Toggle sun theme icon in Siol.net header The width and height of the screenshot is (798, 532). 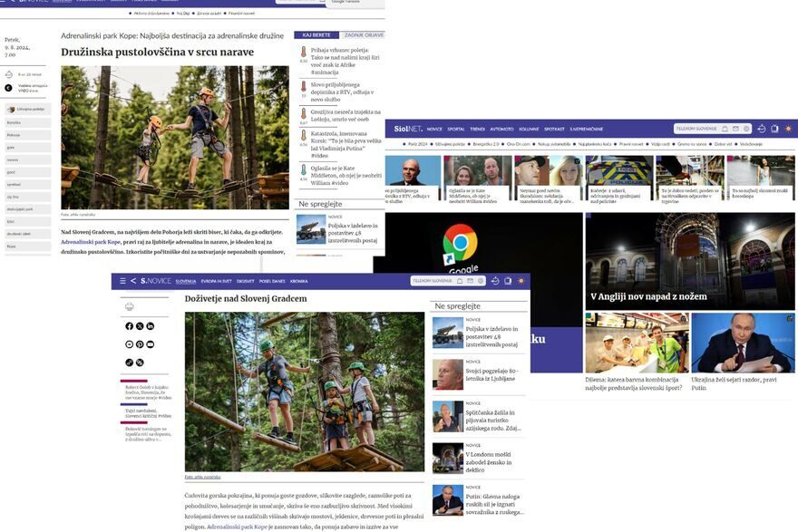[788, 129]
